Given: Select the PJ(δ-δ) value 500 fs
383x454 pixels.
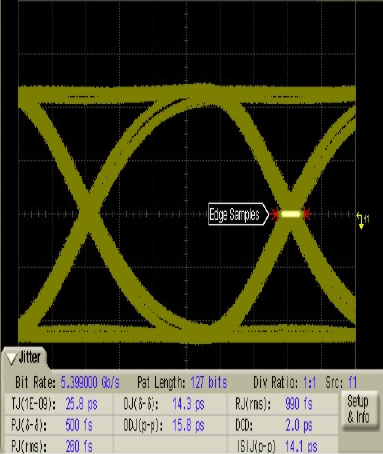Looking at the screenshot, I should coord(79,425).
